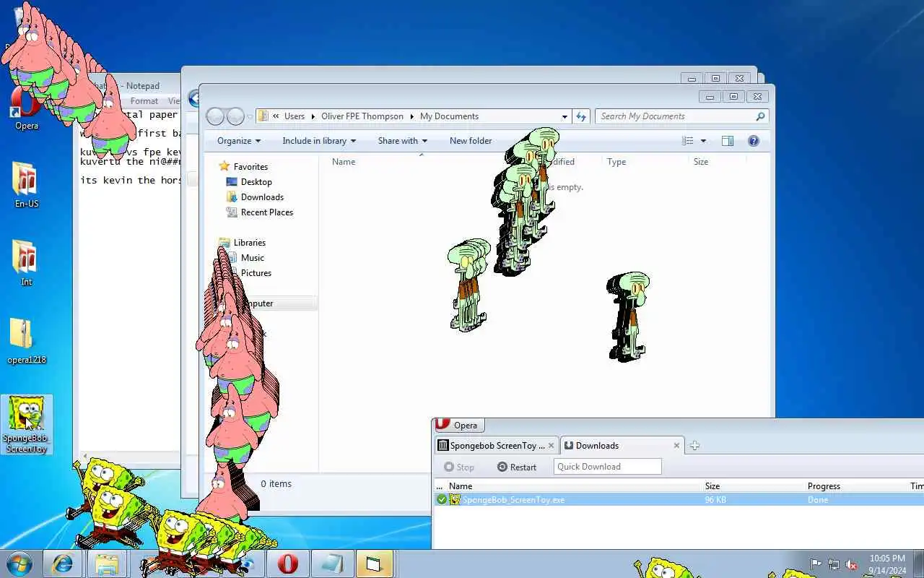The image size is (924, 578).
Task: Select the SpongeBob ScreenToy desktop icon
Action: (26, 425)
